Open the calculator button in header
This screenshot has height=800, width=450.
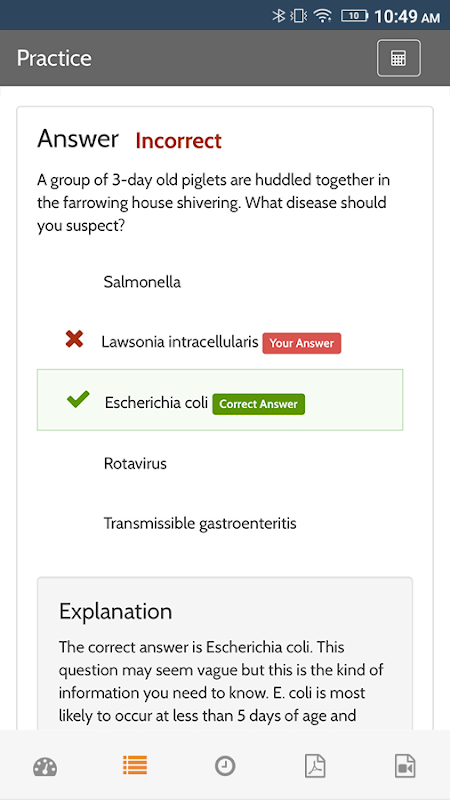(398, 58)
